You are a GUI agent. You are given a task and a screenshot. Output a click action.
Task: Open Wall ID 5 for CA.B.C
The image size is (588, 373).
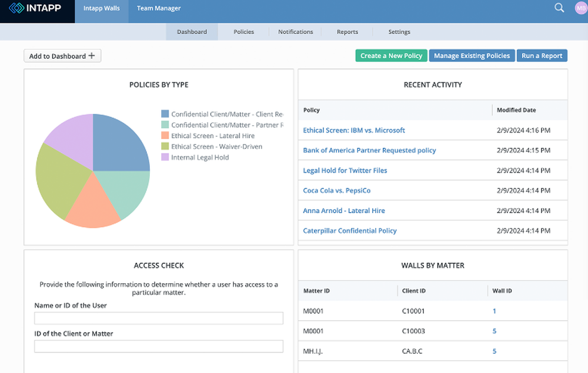pos(495,351)
